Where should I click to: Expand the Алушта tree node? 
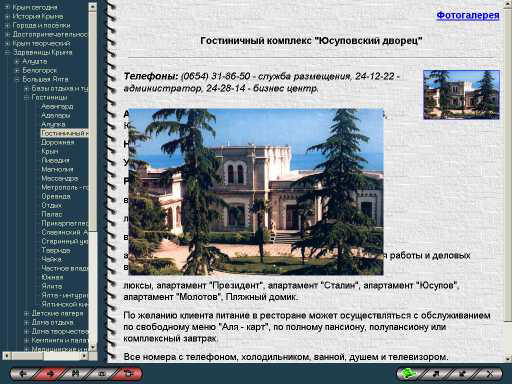(17, 61)
